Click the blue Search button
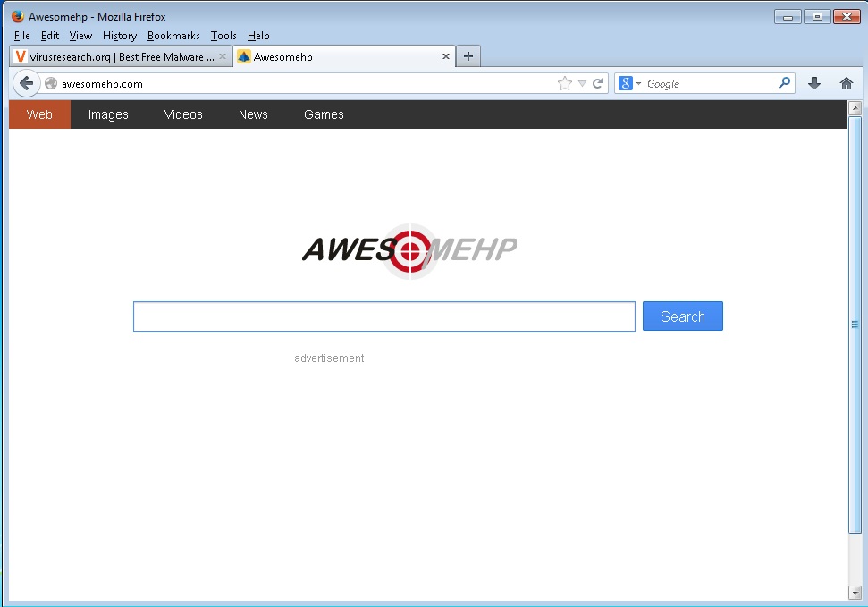Image resolution: width=868 pixels, height=607 pixels. (x=683, y=316)
